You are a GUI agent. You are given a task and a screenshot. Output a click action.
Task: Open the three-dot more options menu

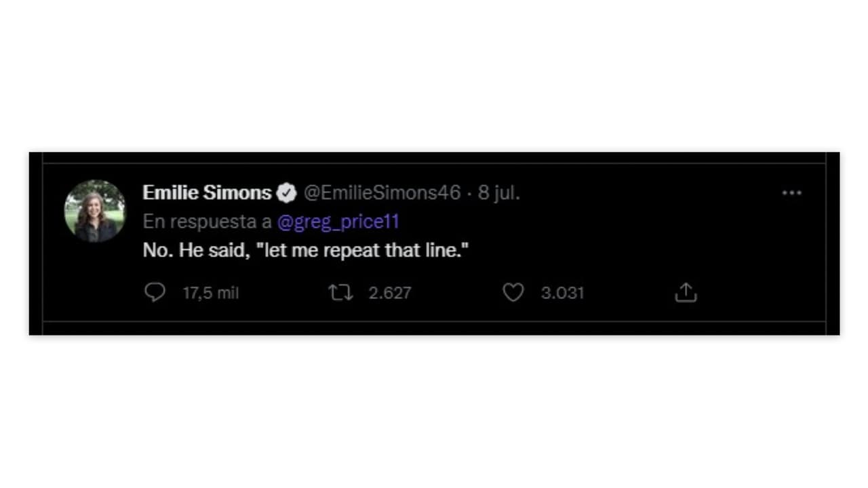791,193
